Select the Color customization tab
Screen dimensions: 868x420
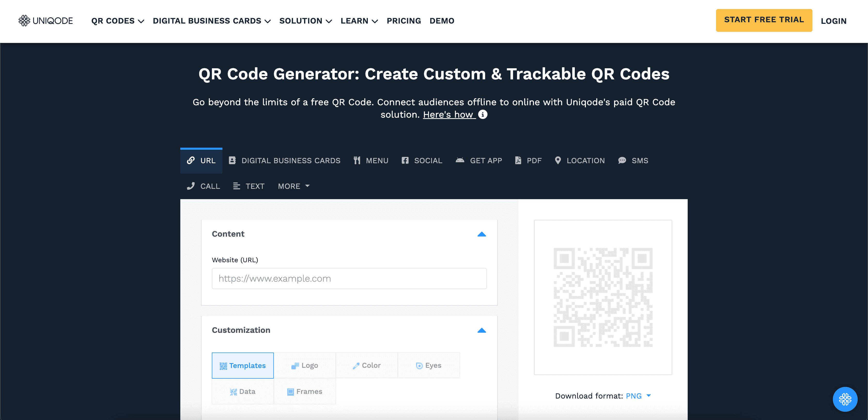367,365
